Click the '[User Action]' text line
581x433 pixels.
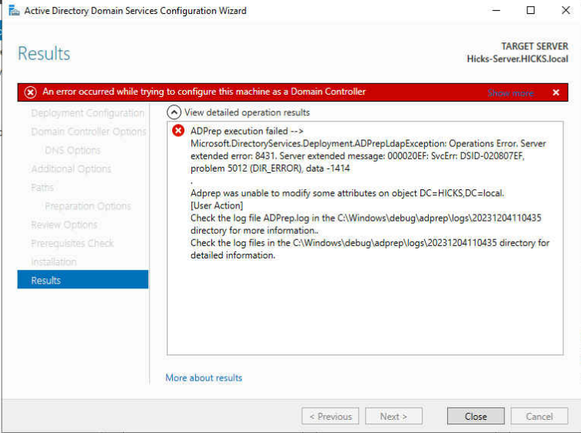coord(217,206)
